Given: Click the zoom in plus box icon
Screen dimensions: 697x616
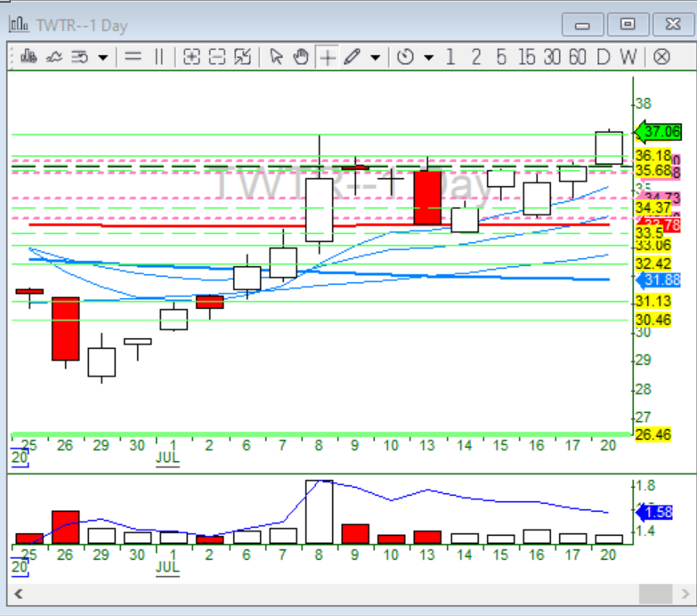Looking at the screenshot, I should (190, 57).
